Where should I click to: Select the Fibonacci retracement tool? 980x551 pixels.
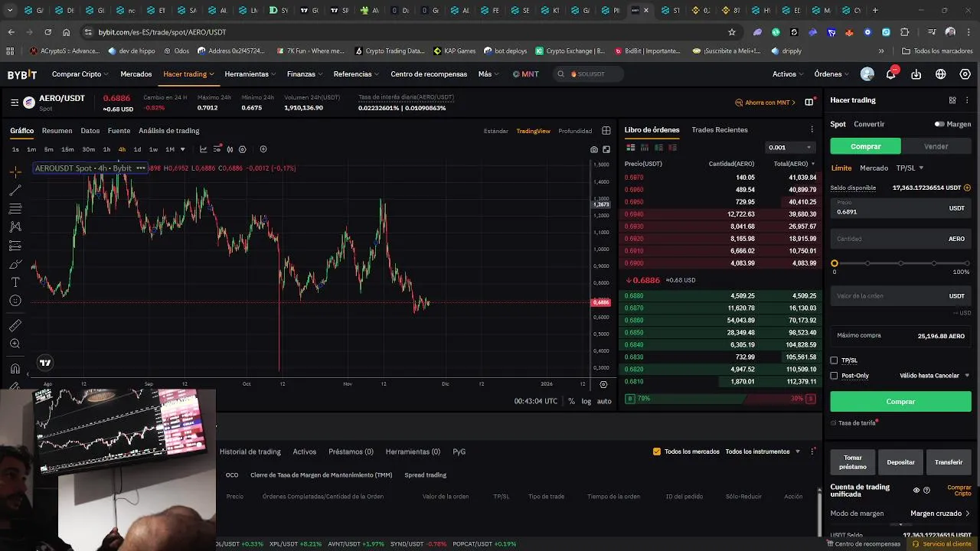pos(15,208)
